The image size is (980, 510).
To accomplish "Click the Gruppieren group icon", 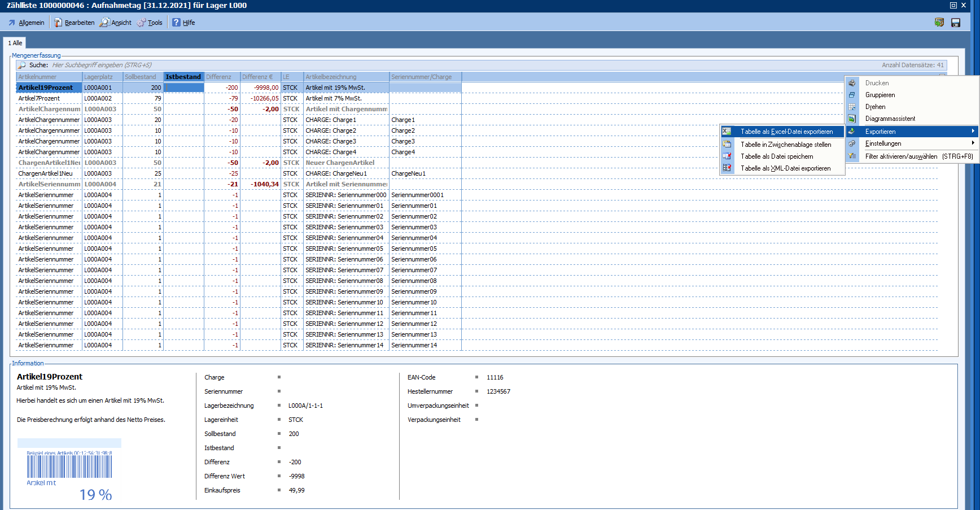I will 852,95.
